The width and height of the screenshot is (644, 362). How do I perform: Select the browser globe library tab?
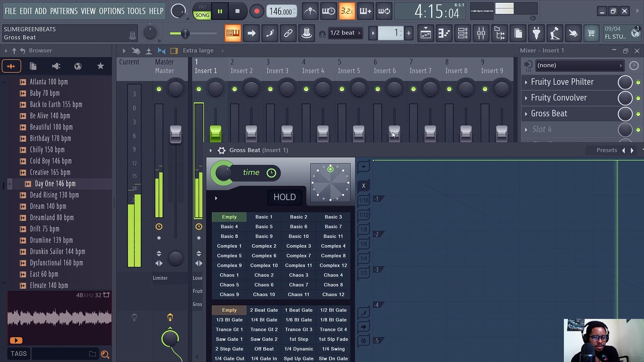click(x=78, y=66)
